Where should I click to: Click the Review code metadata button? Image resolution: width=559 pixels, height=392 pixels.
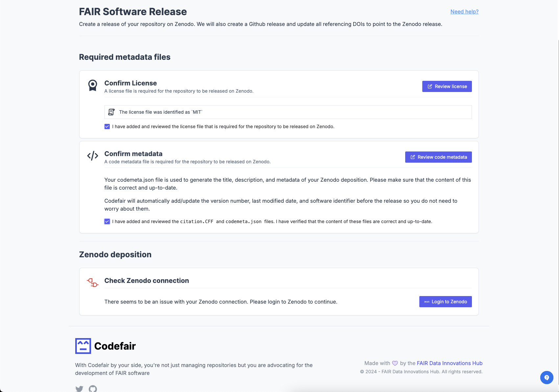pyautogui.click(x=438, y=157)
